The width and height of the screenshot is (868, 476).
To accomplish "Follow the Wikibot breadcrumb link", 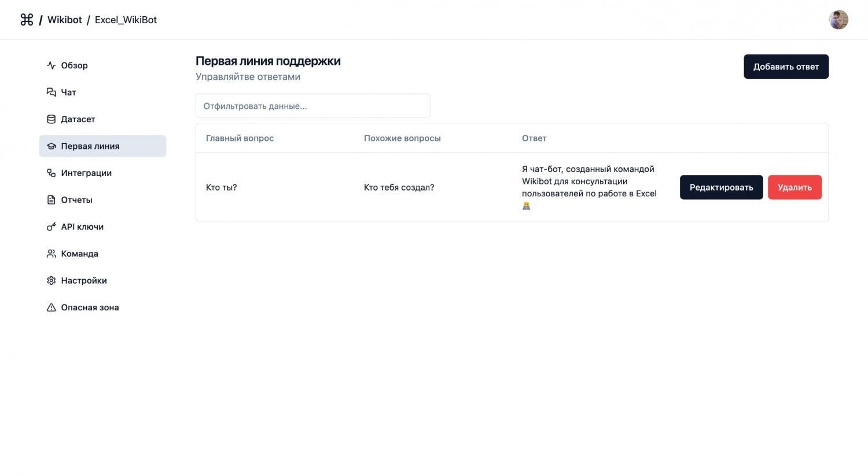I will [x=64, y=20].
